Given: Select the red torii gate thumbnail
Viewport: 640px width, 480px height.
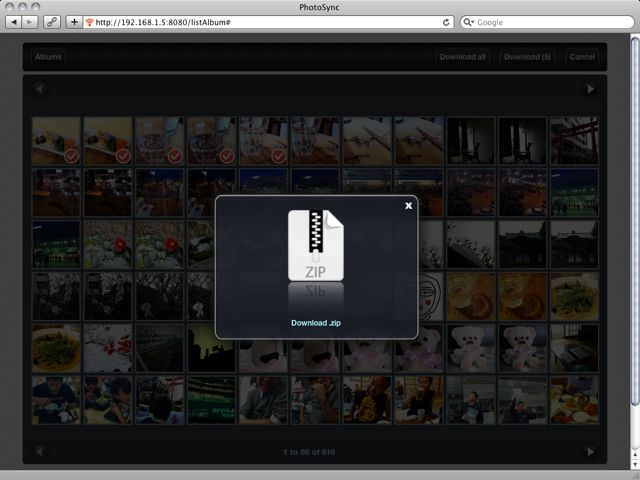Looking at the screenshot, I should [574, 141].
